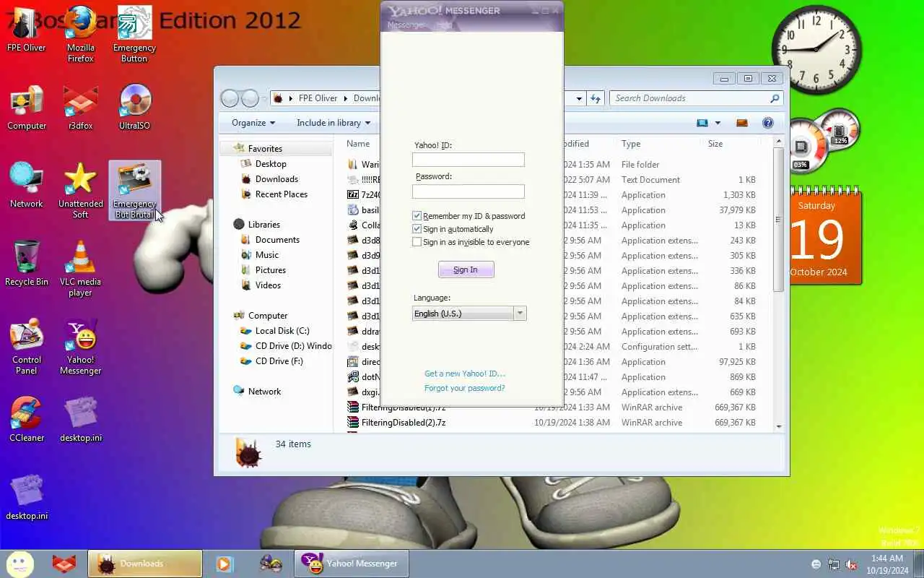Select Pictures library in navigation pane
The width and height of the screenshot is (924, 578).
tap(271, 270)
